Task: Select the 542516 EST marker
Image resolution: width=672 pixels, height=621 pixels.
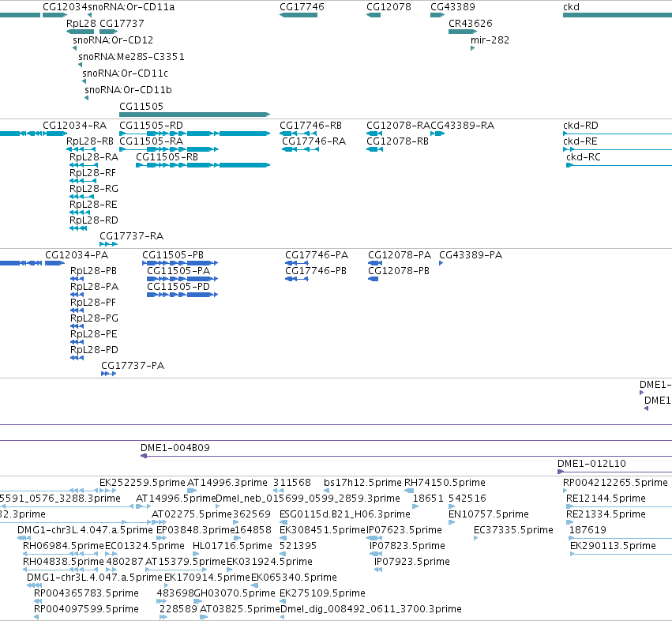Action: click(x=452, y=506)
